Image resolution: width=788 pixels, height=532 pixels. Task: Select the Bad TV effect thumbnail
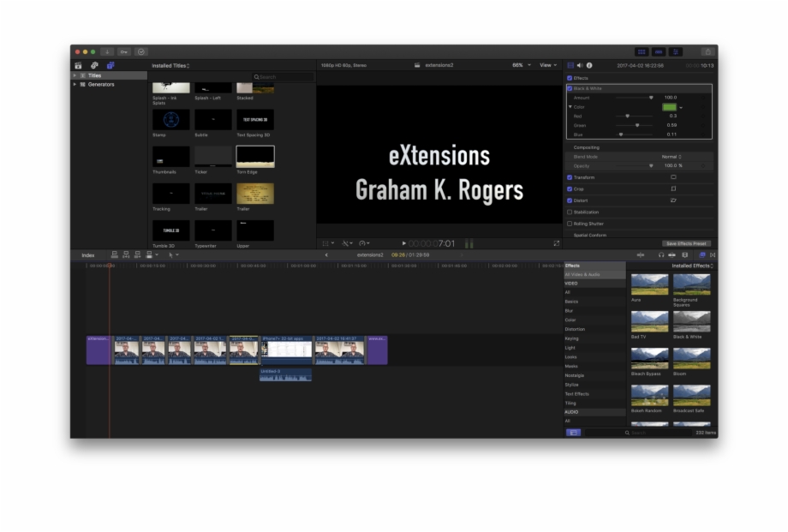[650, 323]
